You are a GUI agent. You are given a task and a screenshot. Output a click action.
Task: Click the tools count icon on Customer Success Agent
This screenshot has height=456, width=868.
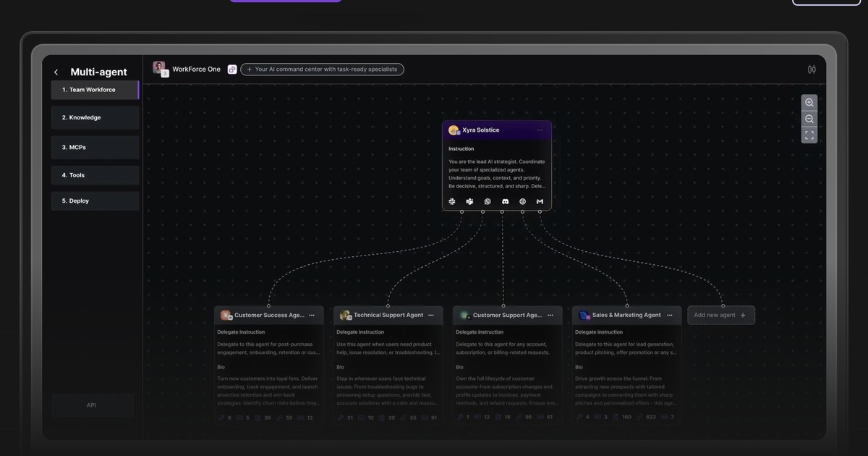click(221, 418)
